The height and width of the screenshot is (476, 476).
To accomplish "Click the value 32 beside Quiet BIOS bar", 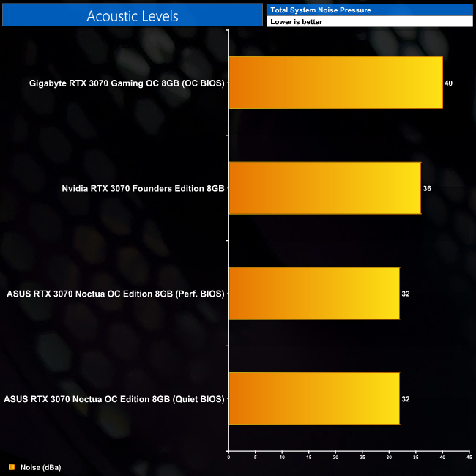I will [x=405, y=399].
